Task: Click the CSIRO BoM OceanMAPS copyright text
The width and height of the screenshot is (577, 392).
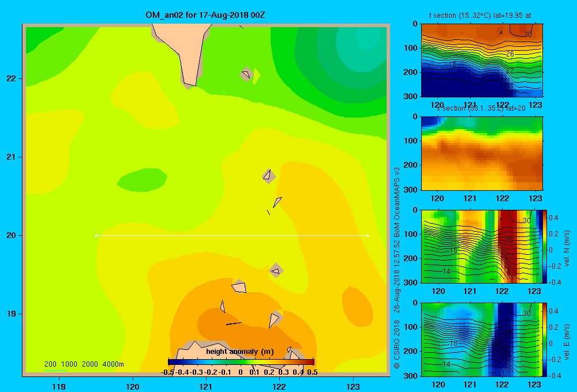Action: 397,267
